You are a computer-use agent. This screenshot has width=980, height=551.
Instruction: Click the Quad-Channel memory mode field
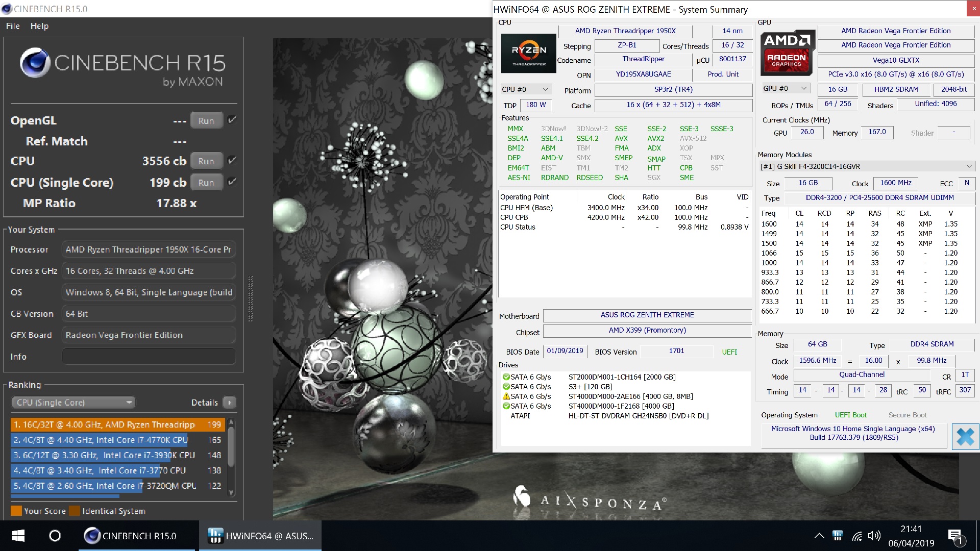pyautogui.click(x=862, y=375)
